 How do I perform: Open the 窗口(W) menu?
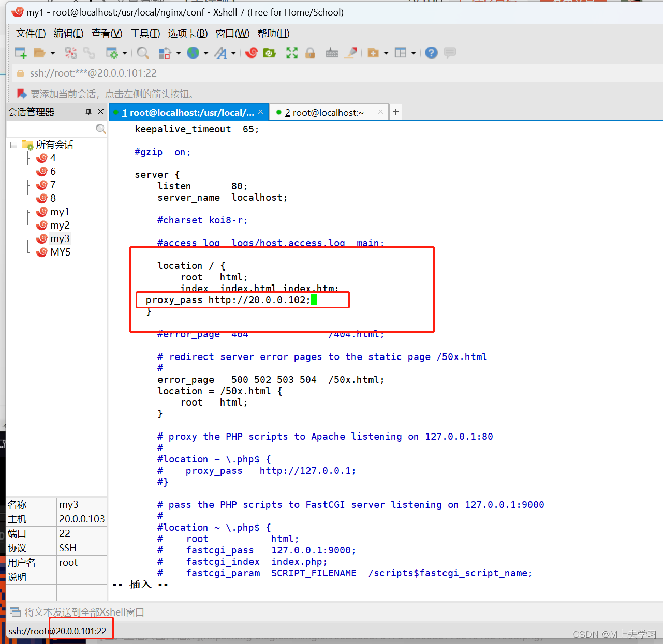point(233,34)
